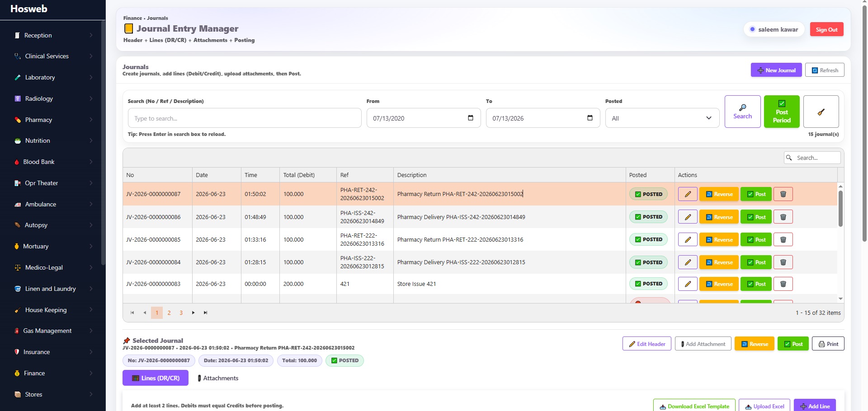Expand the Reception menu chevron
Image resolution: width=868 pixels, height=411 pixels.
91,35
